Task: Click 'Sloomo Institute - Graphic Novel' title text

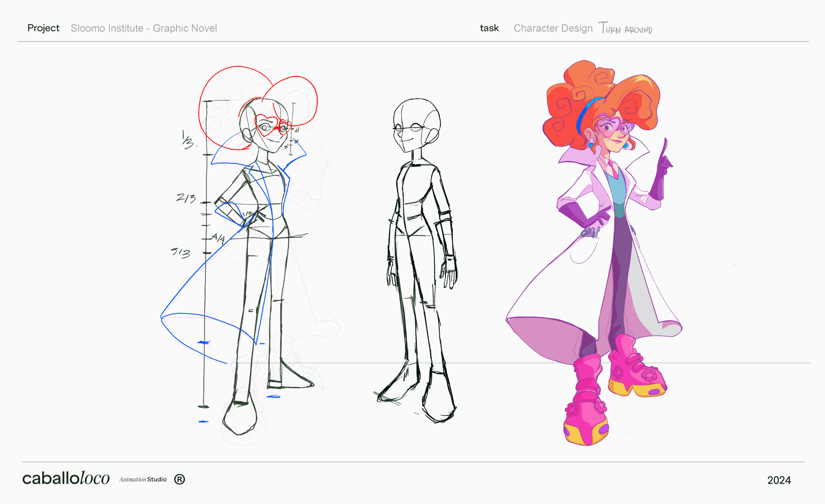Action: tap(144, 28)
